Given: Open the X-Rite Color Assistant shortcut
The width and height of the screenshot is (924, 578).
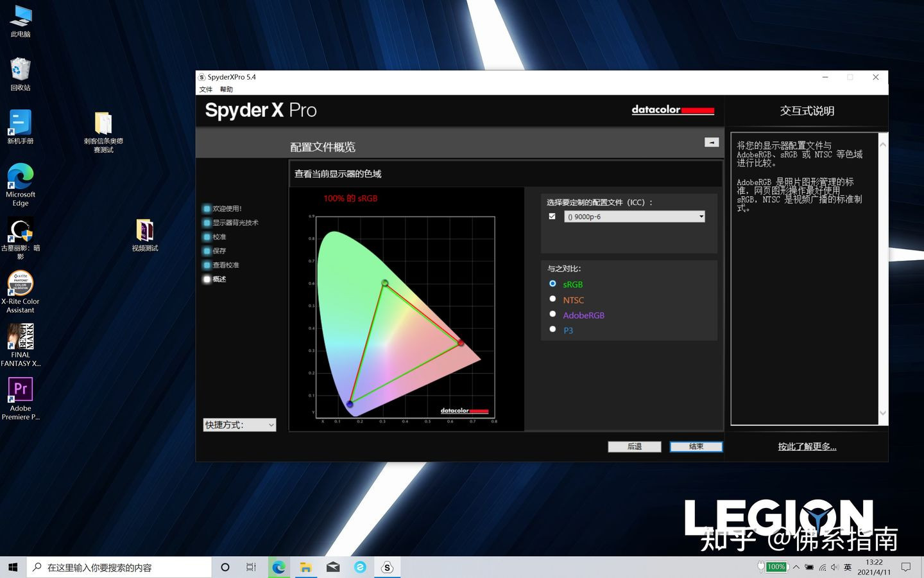Looking at the screenshot, I should coord(21,292).
